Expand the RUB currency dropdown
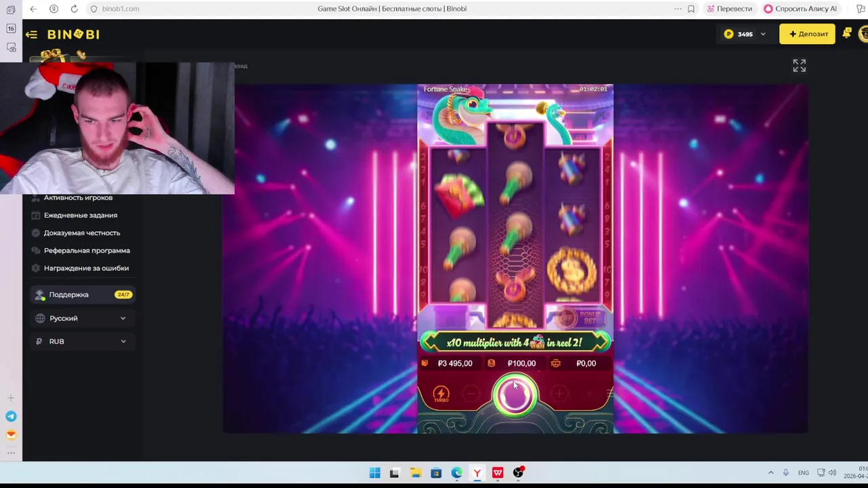The height and width of the screenshot is (488, 868). [82, 341]
